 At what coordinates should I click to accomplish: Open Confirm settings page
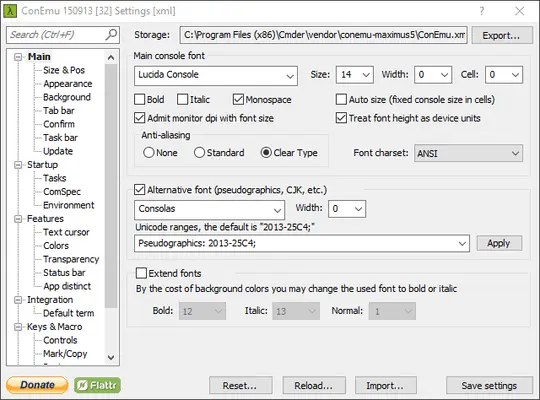pyautogui.click(x=59, y=124)
